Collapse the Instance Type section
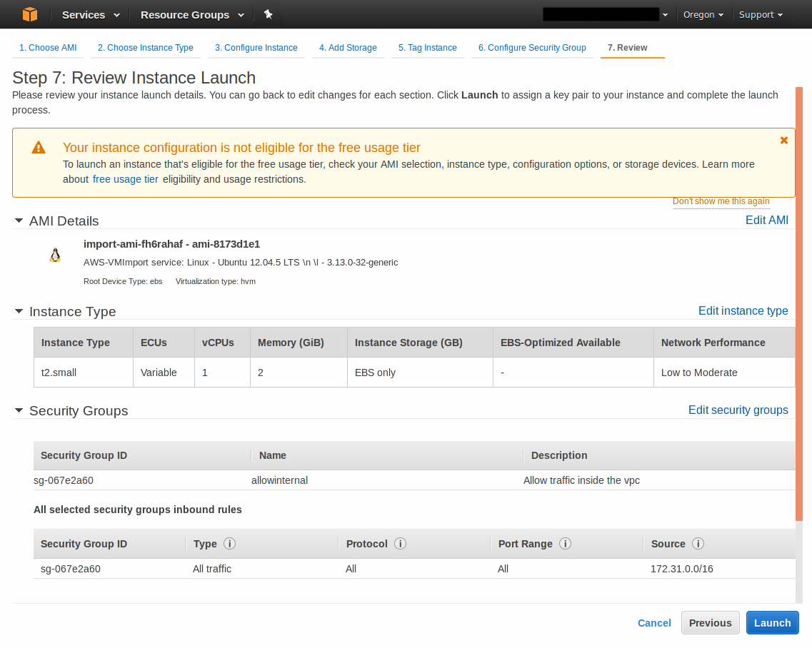812x648 pixels. point(19,312)
